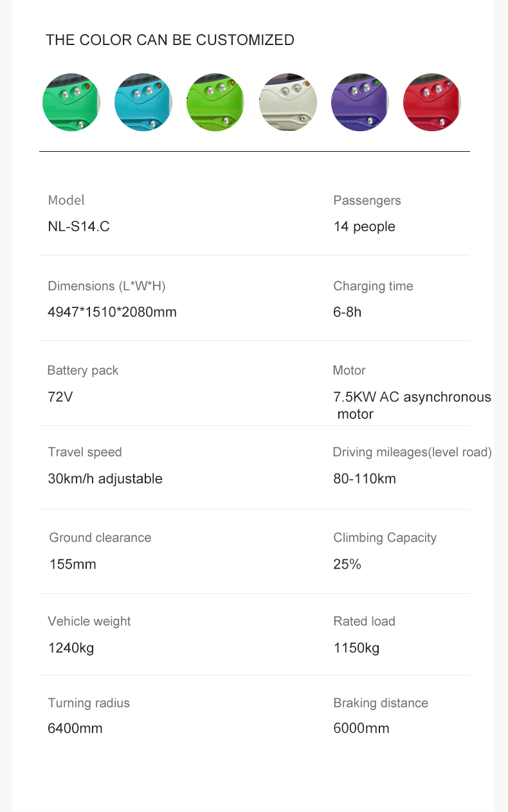Screen dimensions: 508x812
Task: Click the 25% climbing capacity value
Action: pos(347,564)
